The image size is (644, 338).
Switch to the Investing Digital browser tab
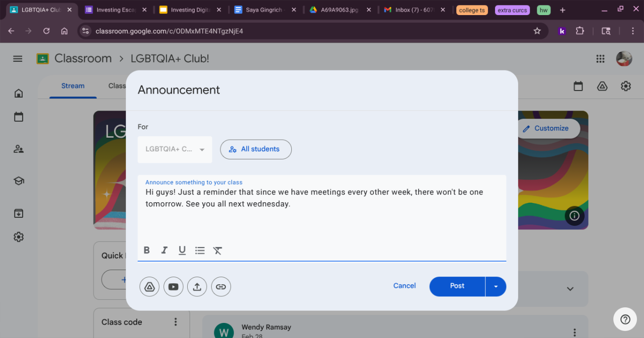click(190, 10)
